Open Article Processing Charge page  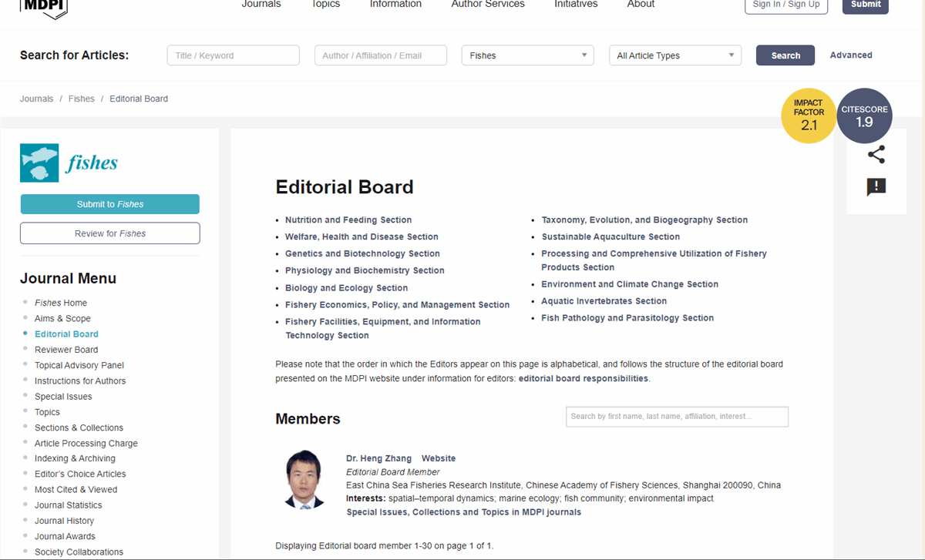click(86, 443)
